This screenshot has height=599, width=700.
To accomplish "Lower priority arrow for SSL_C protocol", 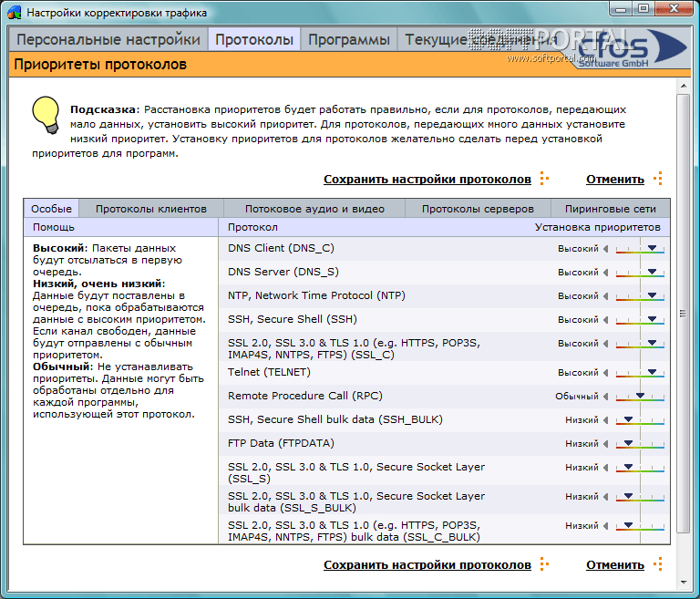I will (606, 344).
